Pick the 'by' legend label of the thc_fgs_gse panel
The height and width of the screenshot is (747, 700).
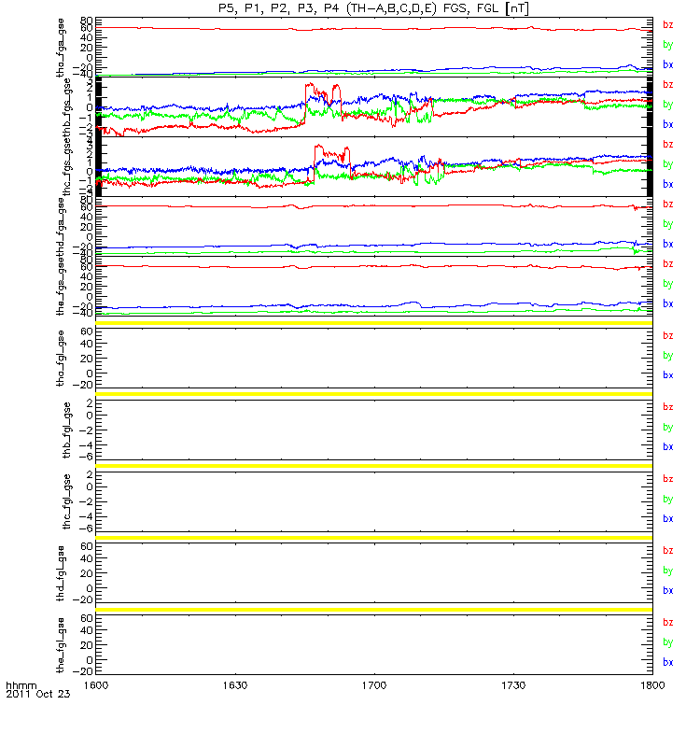click(x=668, y=164)
